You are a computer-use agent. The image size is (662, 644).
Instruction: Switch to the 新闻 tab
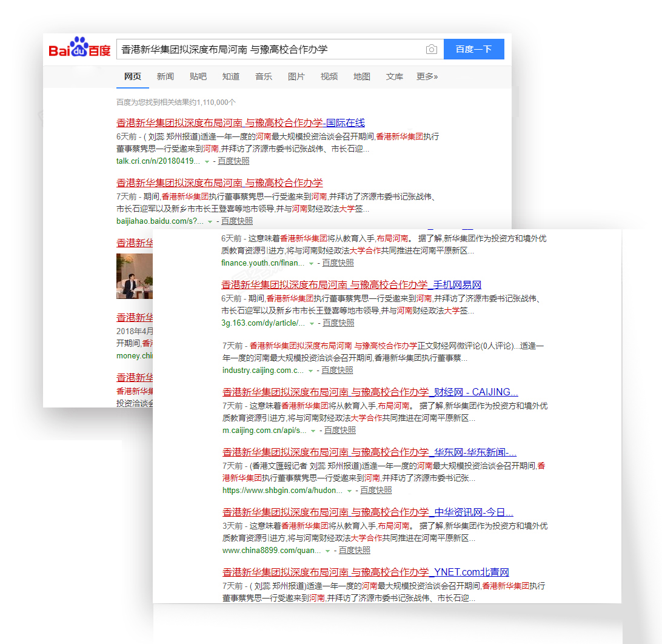(165, 76)
